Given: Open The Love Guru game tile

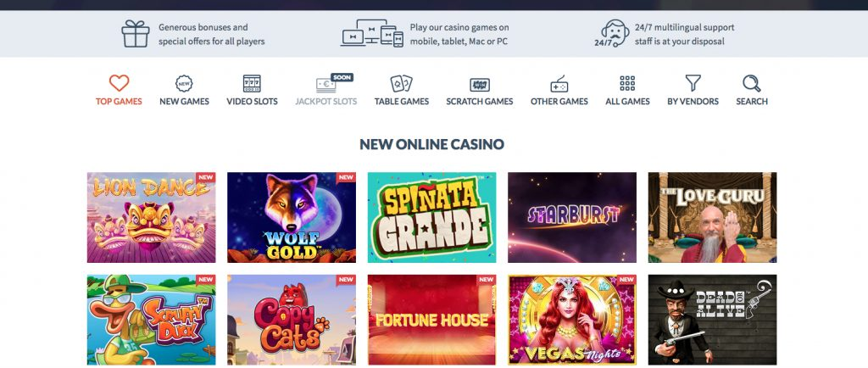Looking at the screenshot, I should 712,217.
